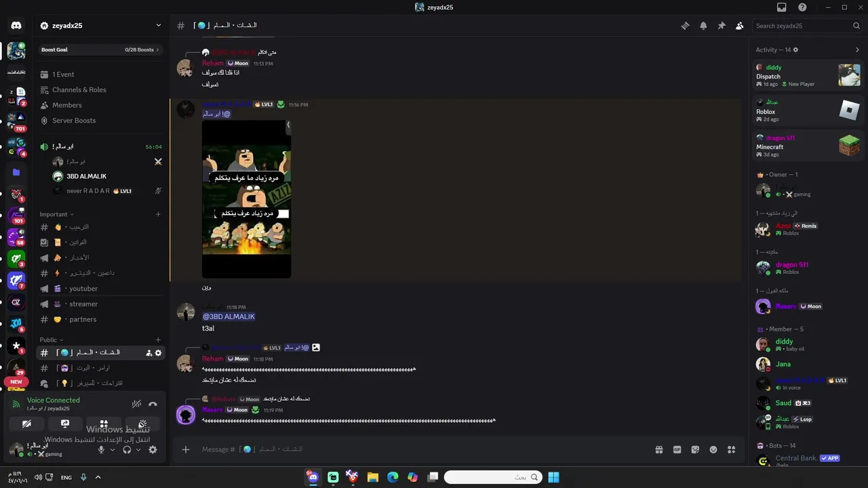
Task: Open the Help question mark icon
Action: [x=803, y=7]
